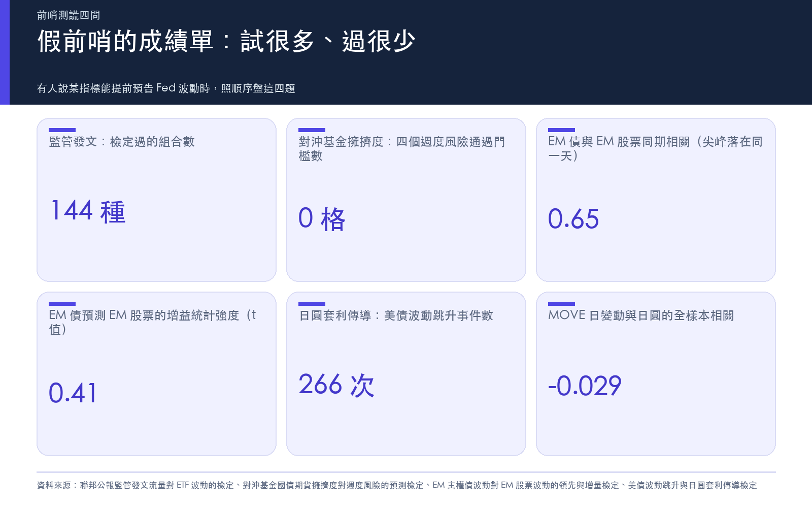This screenshot has height=508, width=812.
Task: Select the value -0.029
Action: point(585,386)
